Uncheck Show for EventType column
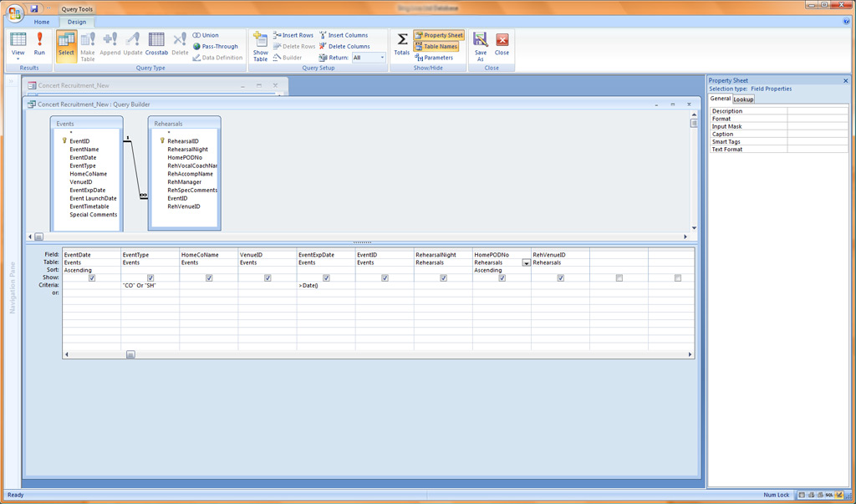This screenshot has height=504, width=856. coord(150,278)
